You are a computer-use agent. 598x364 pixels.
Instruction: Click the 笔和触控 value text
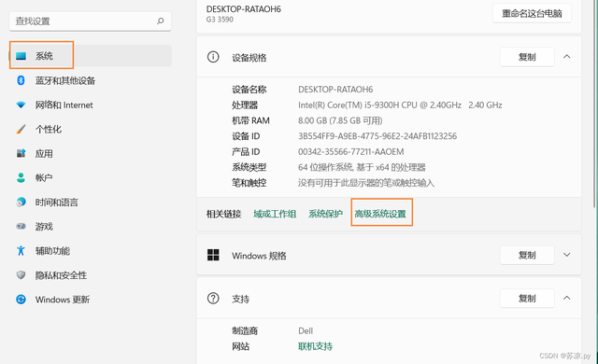point(366,183)
